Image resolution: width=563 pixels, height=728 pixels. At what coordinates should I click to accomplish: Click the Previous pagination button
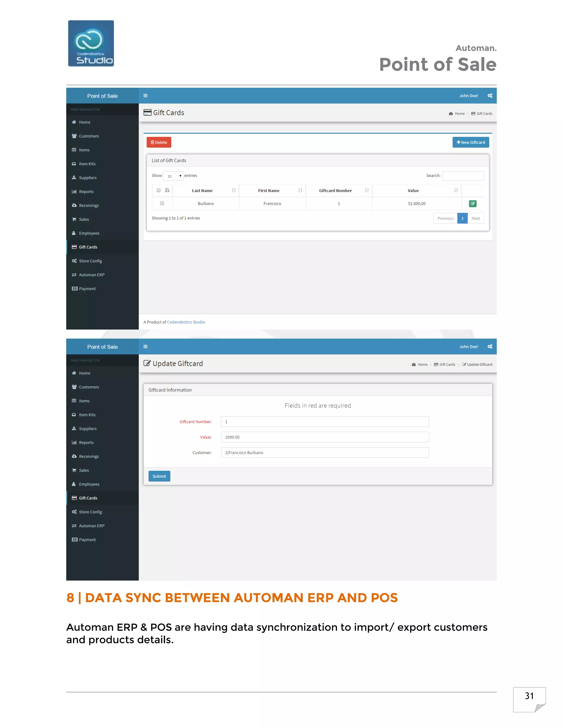point(445,218)
